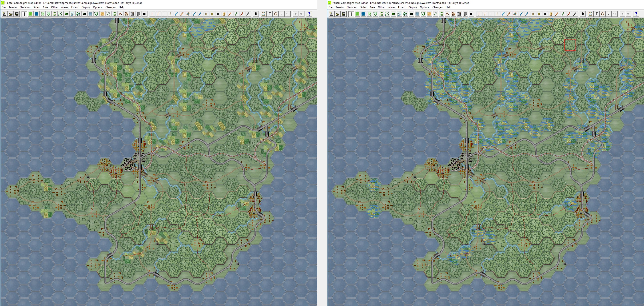Select the solid black square tool, right window

(471, 14)
